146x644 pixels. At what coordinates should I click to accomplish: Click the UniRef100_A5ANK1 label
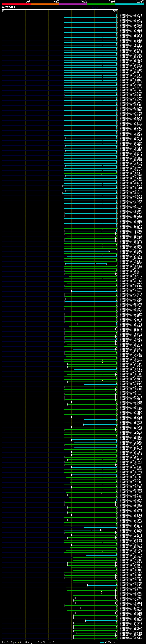131,238
